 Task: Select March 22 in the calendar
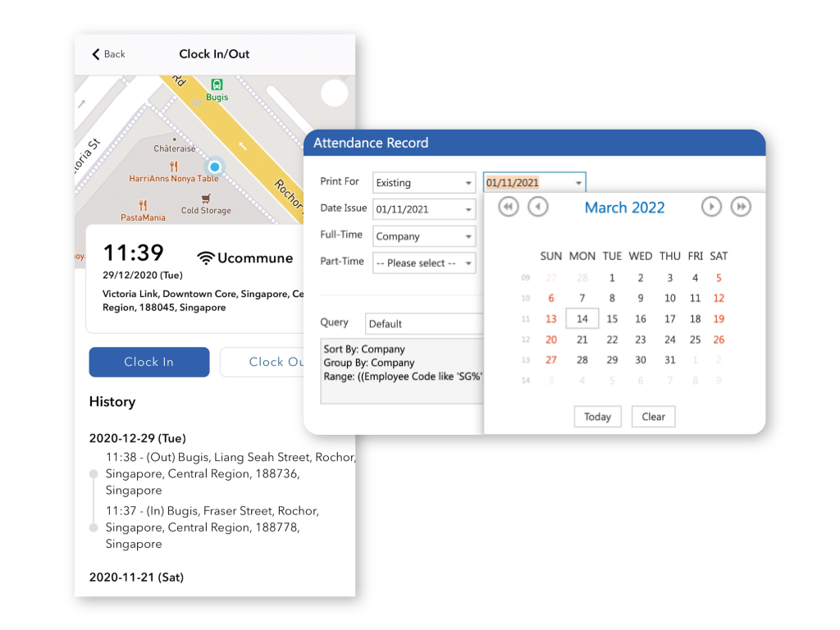point(612,340)
